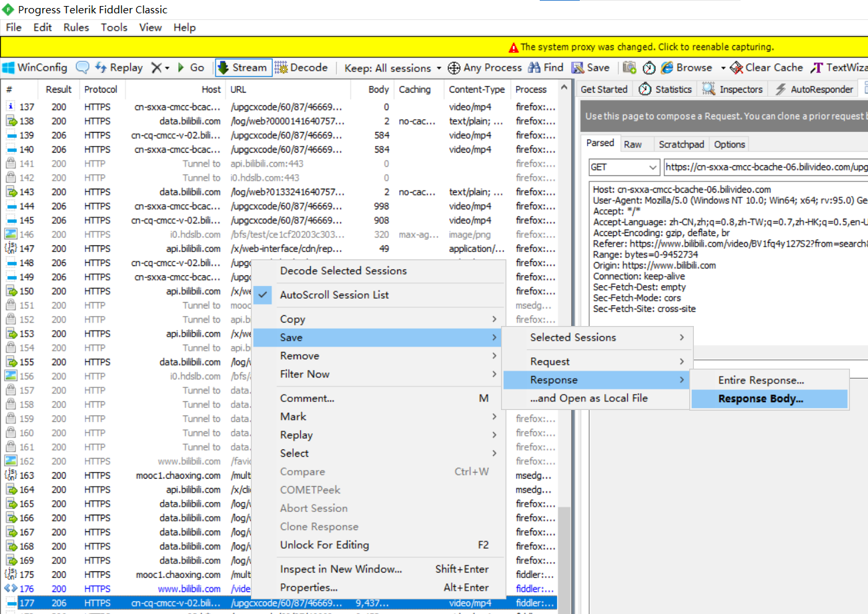Screen dimensions: 868x614
Task: Sort sessions by Protocol column header
Action: [x=101, y=89]
